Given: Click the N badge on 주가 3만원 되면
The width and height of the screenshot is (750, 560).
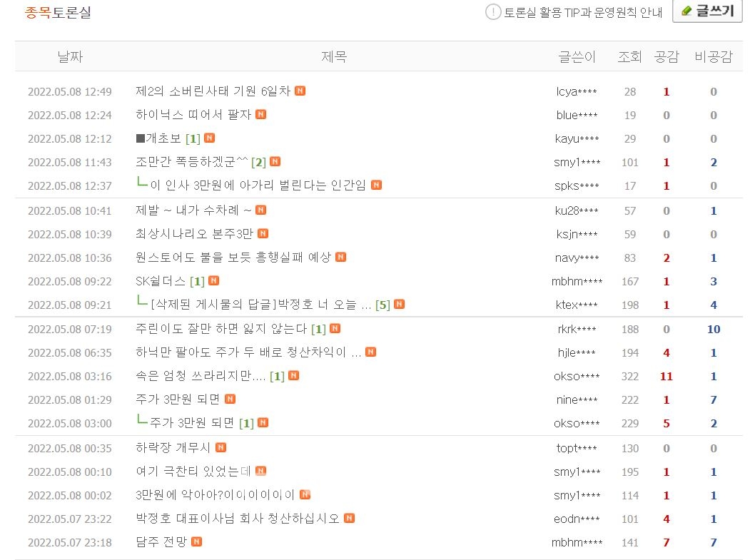Looking at the screenshot, I should pyautogui.click(x=229, y=399).
